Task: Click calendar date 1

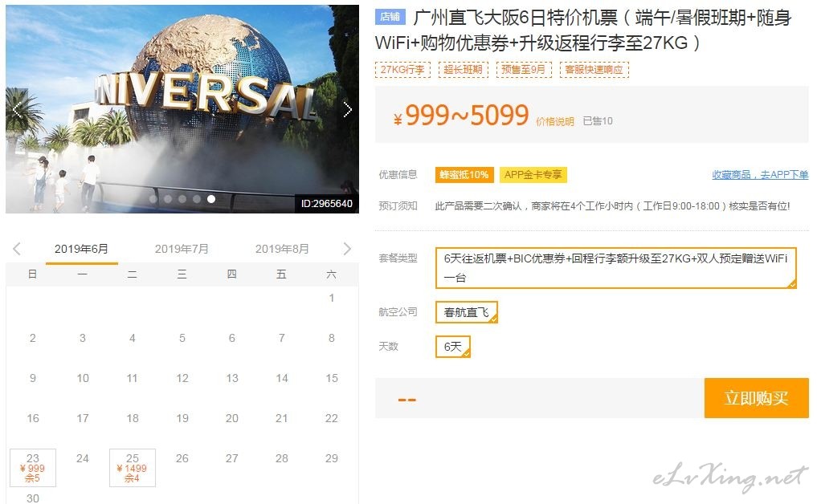Action: point(332,298)
